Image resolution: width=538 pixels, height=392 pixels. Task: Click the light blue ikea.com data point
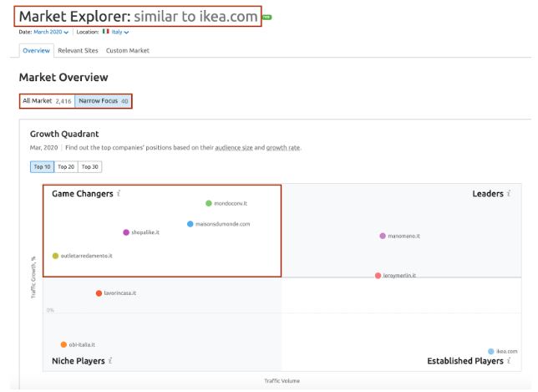[491, 351]
